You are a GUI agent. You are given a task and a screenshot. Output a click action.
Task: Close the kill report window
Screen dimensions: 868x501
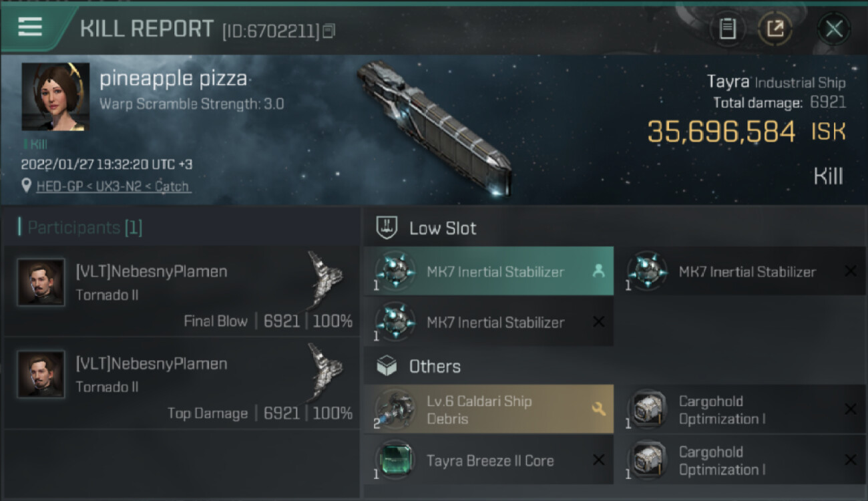coord(833,29)
